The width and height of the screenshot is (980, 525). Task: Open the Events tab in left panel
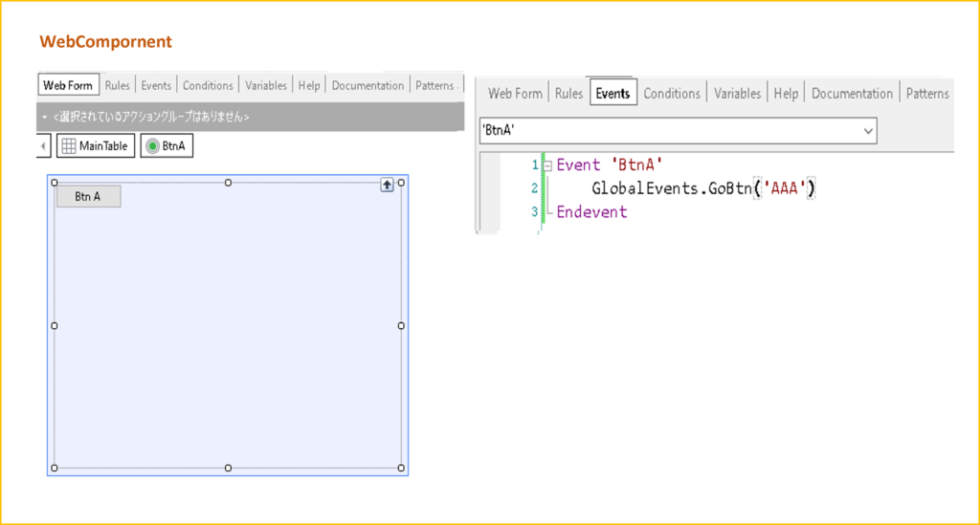[x=156, y=85]
